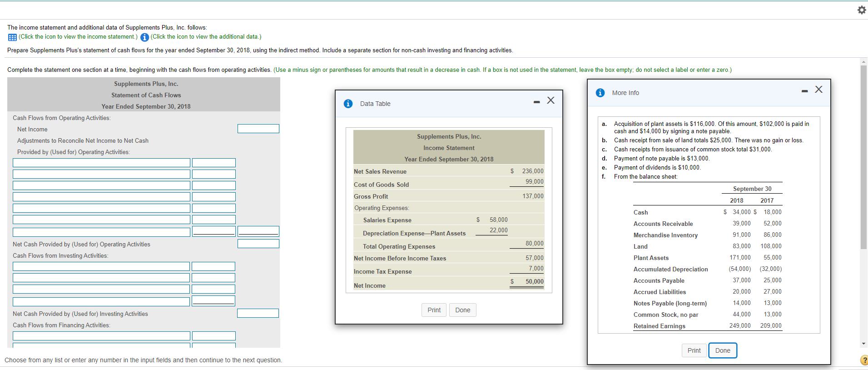Select the third operating adjustment label box
Viewport: 868px width, 370px height.
101,185
